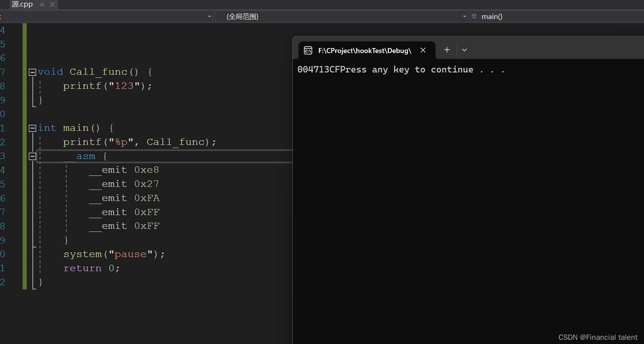Click the system("pause") line
The height and width of the screenshot is (344, 644).
(x=114, y=254)
